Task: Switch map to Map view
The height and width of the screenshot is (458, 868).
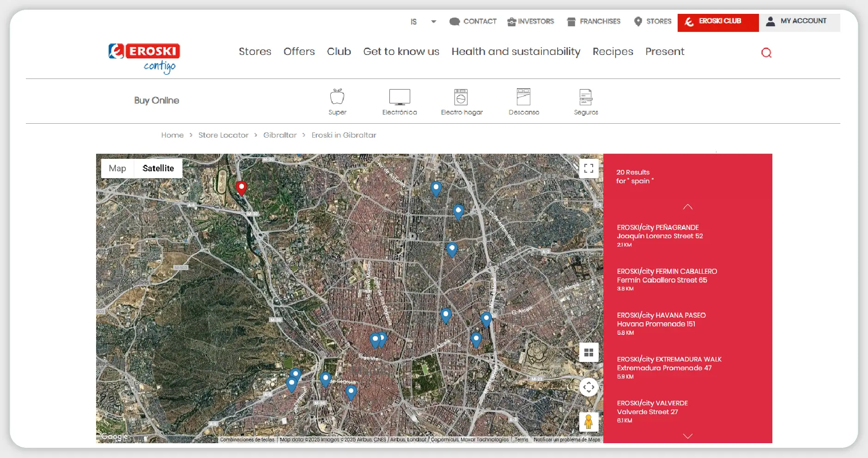Action: click(117, 169)
